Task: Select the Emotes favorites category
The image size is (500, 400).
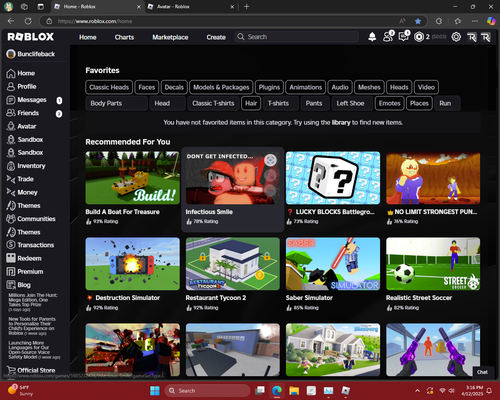Action: tap(389, 103)
